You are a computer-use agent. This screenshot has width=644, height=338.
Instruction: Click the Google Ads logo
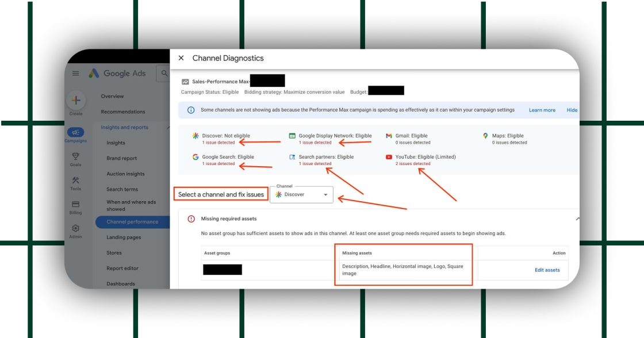(x=117, y=74)
